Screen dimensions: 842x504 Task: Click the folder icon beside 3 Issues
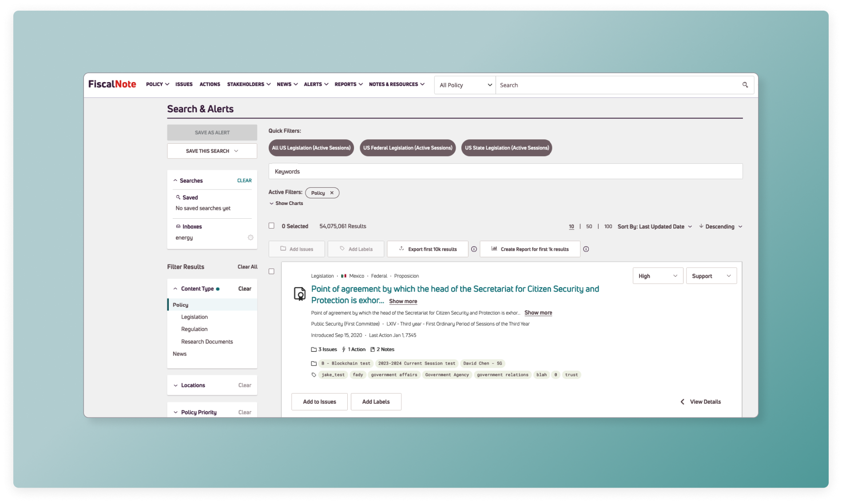click(x=314, y=349)
